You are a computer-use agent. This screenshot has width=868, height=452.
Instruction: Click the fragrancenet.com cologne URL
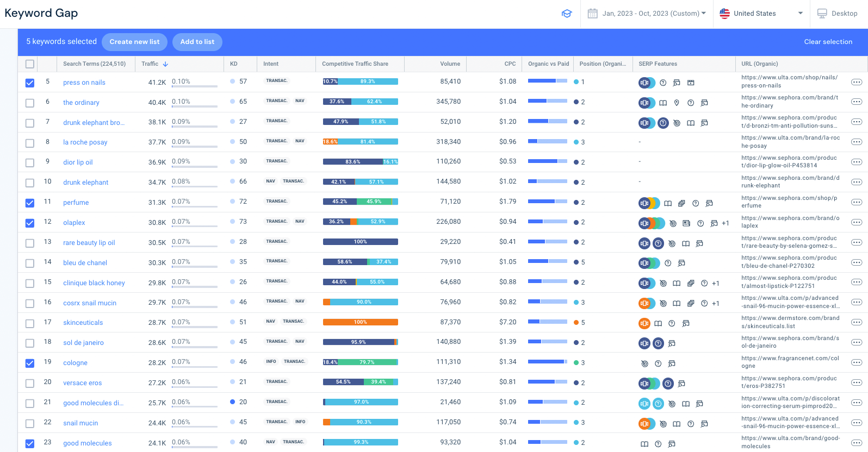tap(790, 362)
